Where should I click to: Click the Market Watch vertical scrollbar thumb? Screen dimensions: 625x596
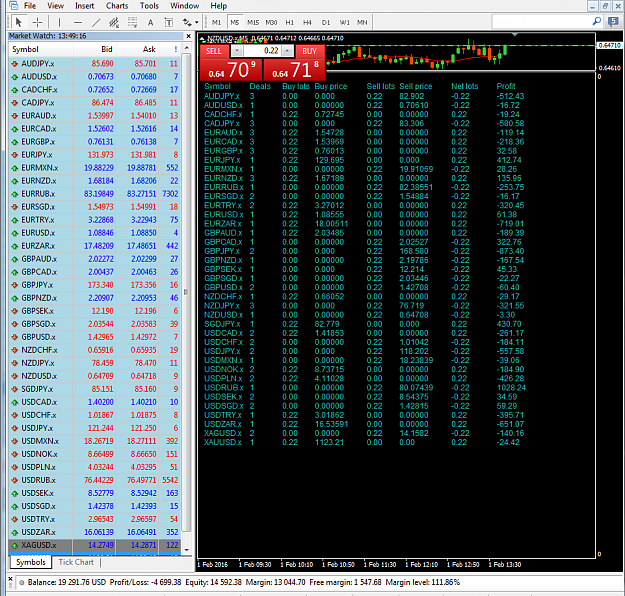click(x=187, y=293)
